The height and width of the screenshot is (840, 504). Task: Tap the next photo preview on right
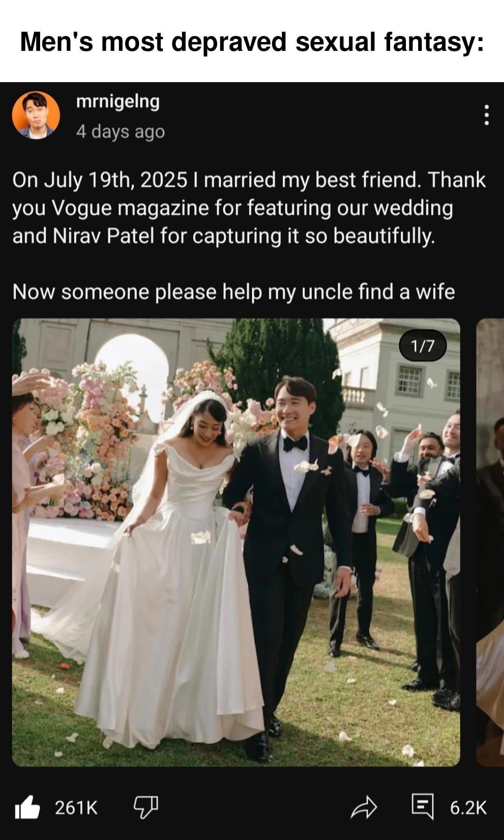(490, 542)
